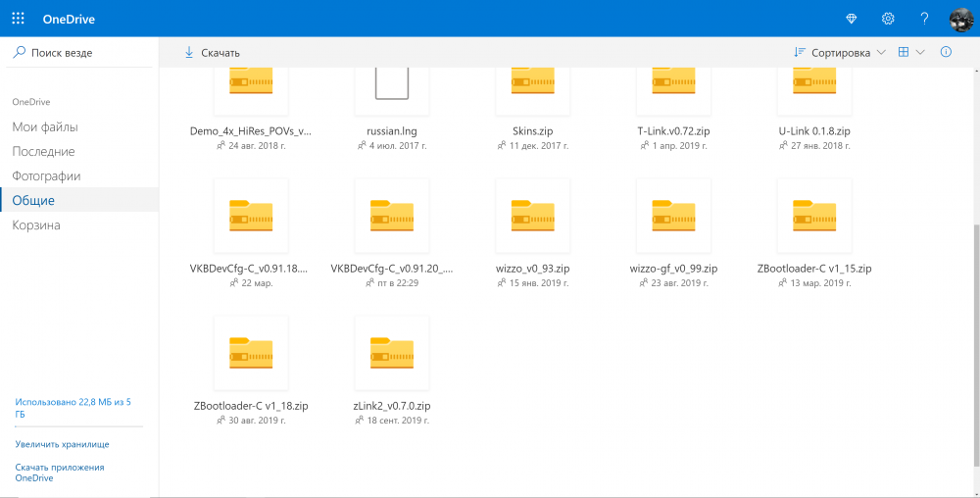Select the russian.lng file icon
Screen dimensions: 980x498
pyautogui.click(x=392, y=81)
